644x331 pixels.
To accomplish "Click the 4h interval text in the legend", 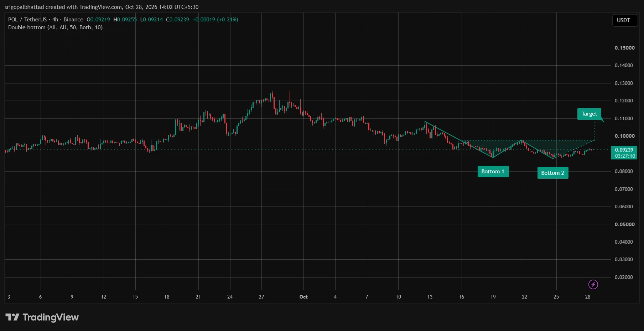I will click(55, 20).
